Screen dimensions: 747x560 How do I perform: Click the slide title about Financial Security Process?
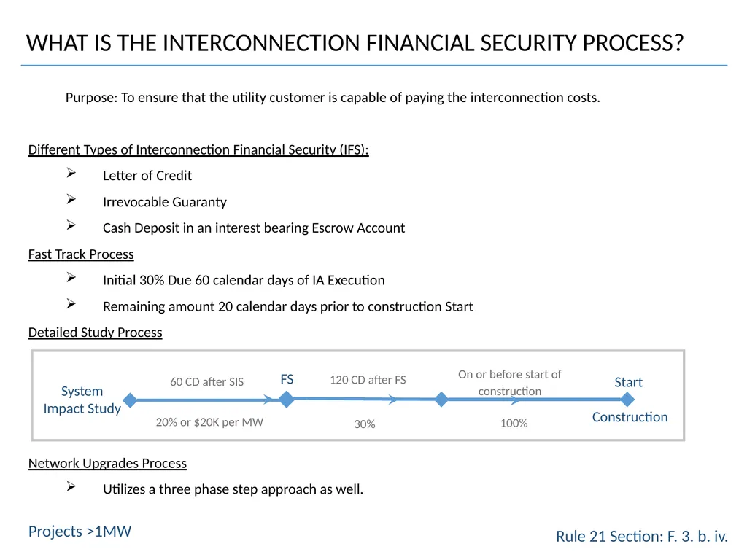tap(355, 43)
